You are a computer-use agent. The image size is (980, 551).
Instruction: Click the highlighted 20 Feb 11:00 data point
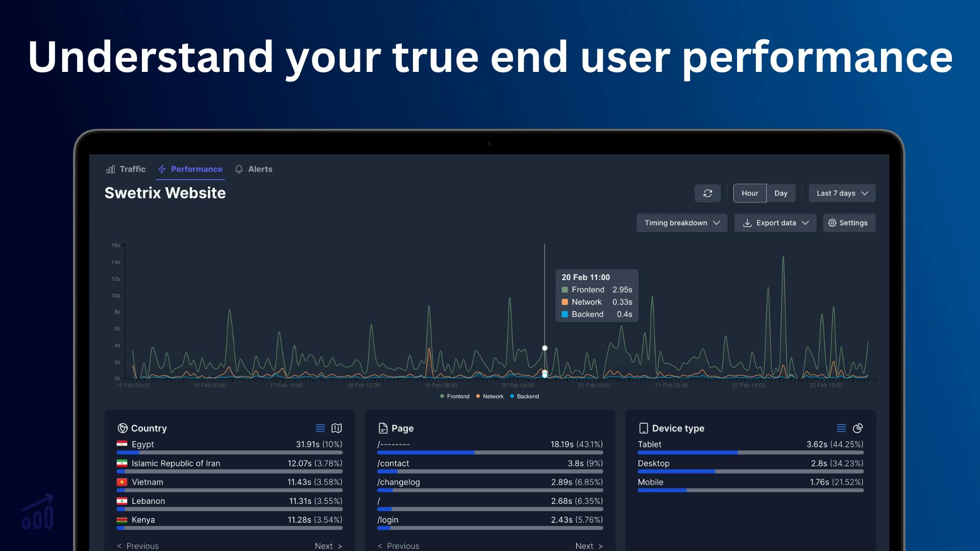pyautogui.click(x=545, y=347)
